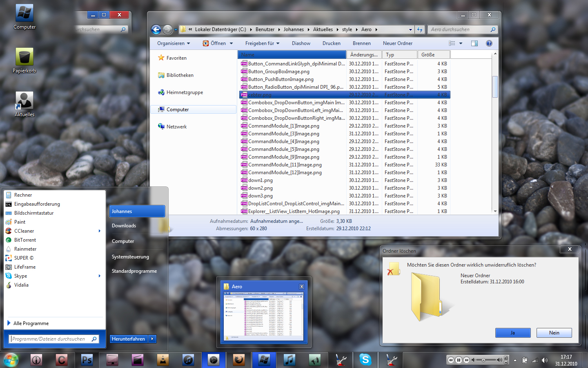Open Systemsteuerung from the Start menu

click(x=130, y=257)
